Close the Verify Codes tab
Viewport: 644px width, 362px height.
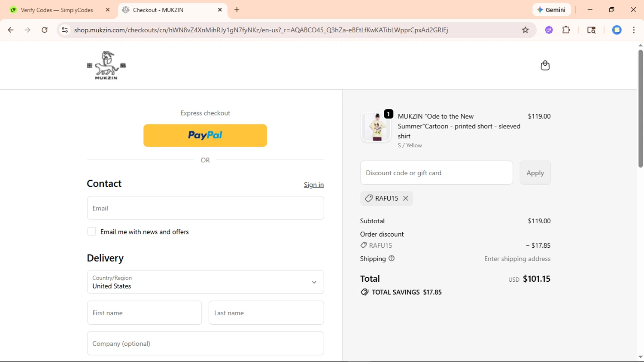point(108,10)
